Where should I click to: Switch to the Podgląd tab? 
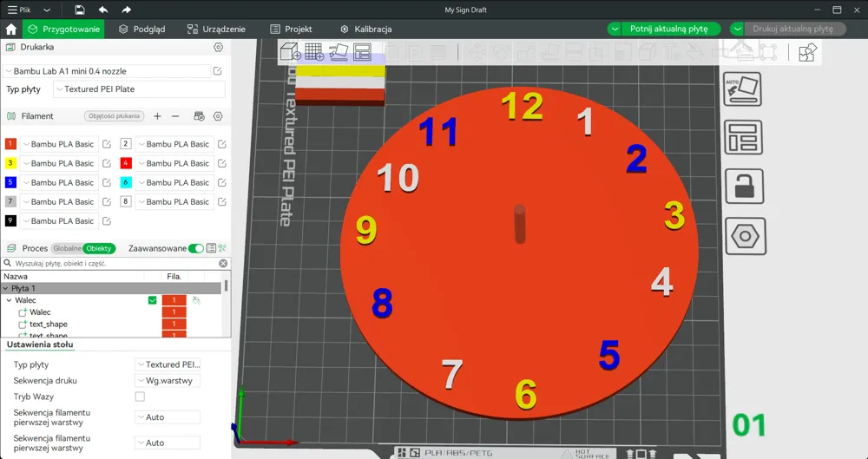click(142, 29)
